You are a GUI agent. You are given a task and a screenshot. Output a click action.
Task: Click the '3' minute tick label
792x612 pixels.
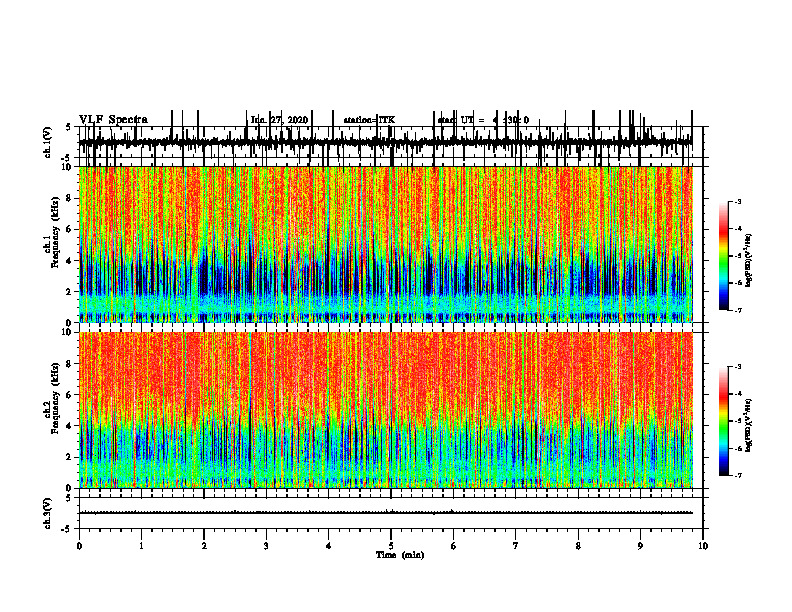pos(266,546)
